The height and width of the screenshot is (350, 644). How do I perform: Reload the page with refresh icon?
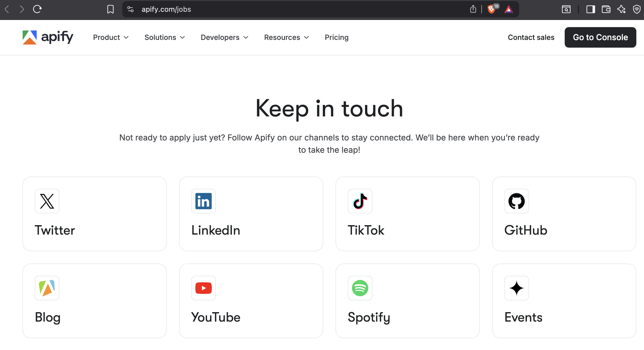pyautogui.click(x=37, y=9)
